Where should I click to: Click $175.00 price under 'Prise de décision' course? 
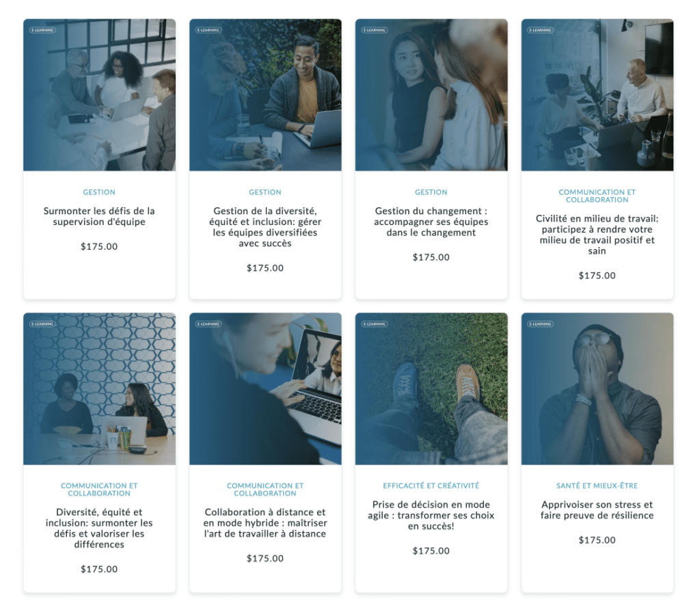pos(431,551)
